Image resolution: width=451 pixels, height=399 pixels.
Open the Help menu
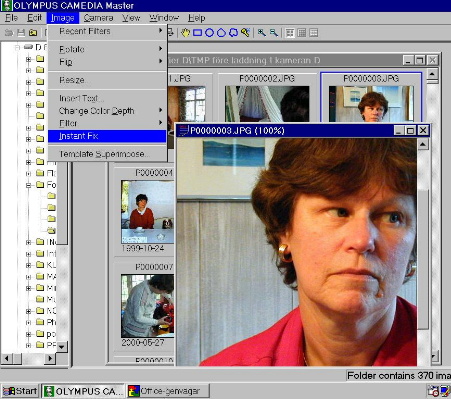pyautogui.click(x=197, y=18)
